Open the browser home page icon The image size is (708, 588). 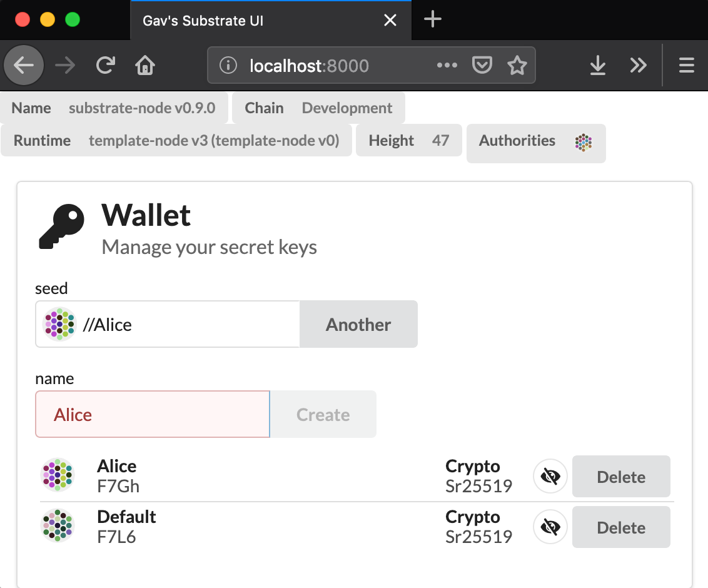(x=145, y=66)
